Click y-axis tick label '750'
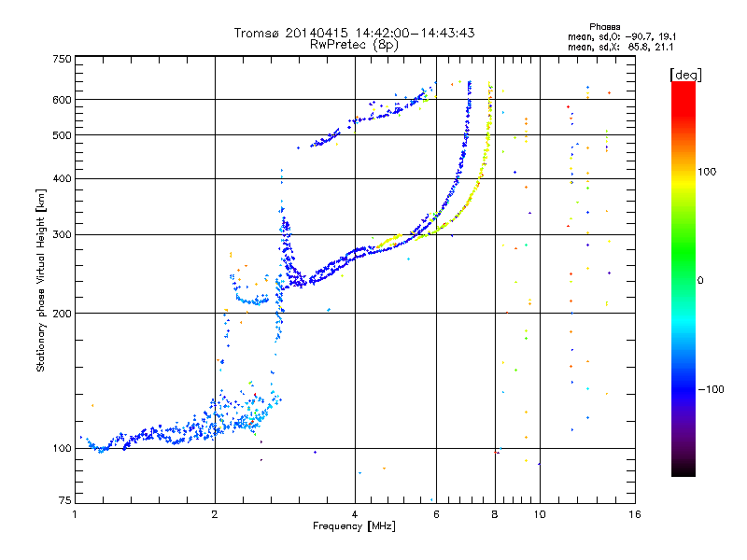The width and height of the screenshot is (747, 560). coord(62,59)
